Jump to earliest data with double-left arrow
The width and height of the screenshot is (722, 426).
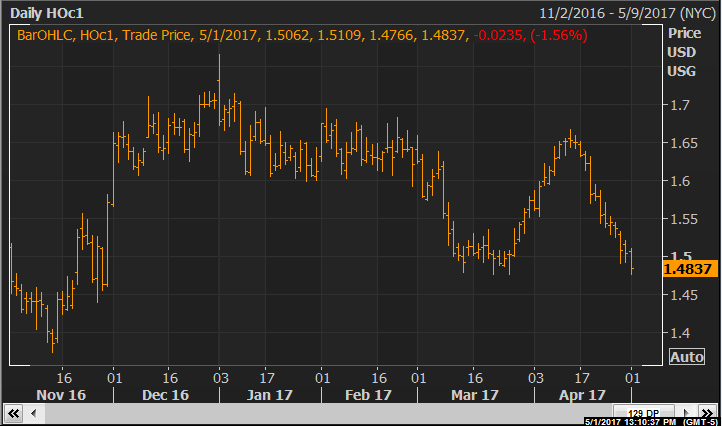[14, 413]
